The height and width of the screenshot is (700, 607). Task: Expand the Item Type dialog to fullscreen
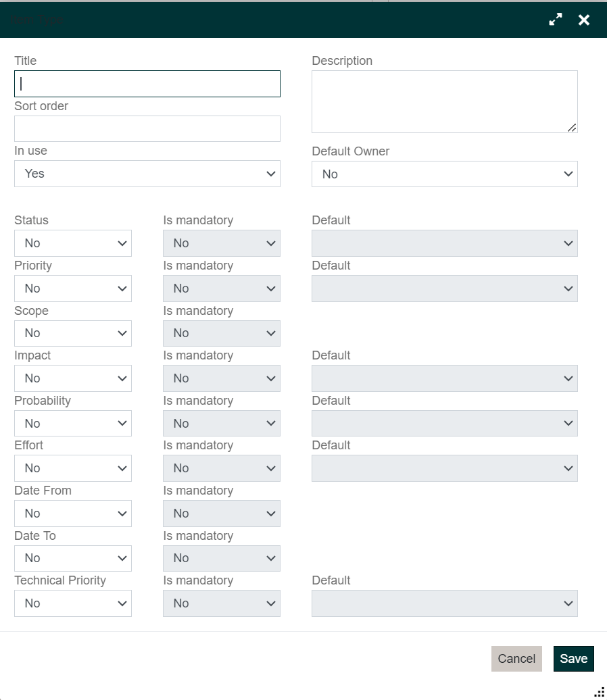pos(555,20)
